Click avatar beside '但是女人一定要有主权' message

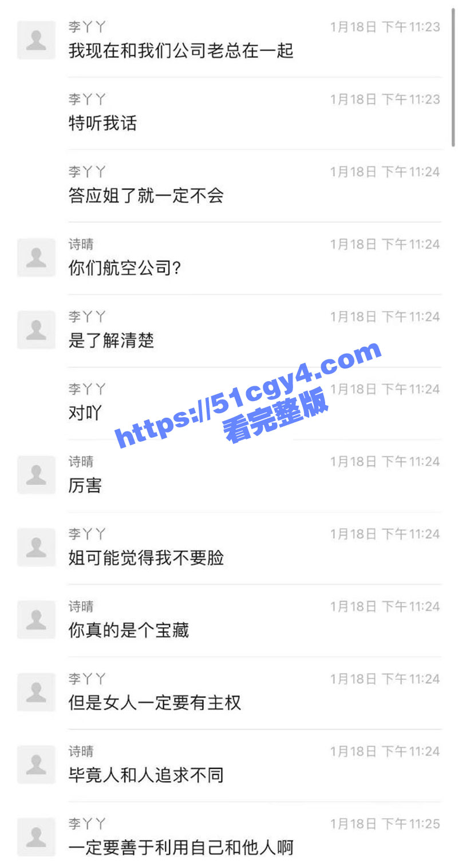(x=37, y=692)
